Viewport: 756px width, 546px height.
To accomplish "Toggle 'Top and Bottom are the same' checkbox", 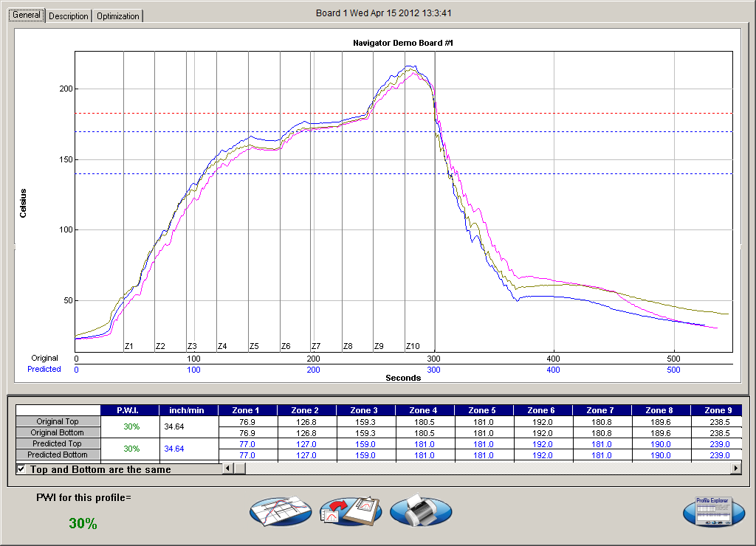I will click(21, 469).
